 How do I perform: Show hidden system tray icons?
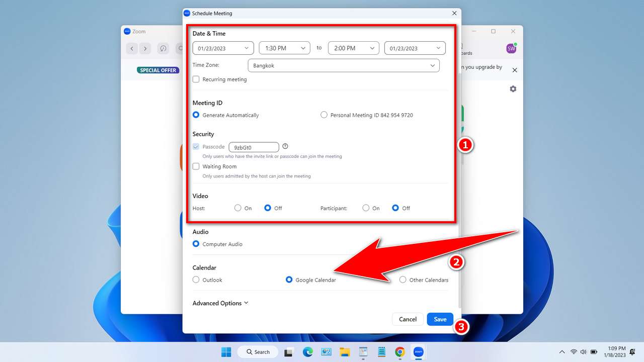(562, 352)
